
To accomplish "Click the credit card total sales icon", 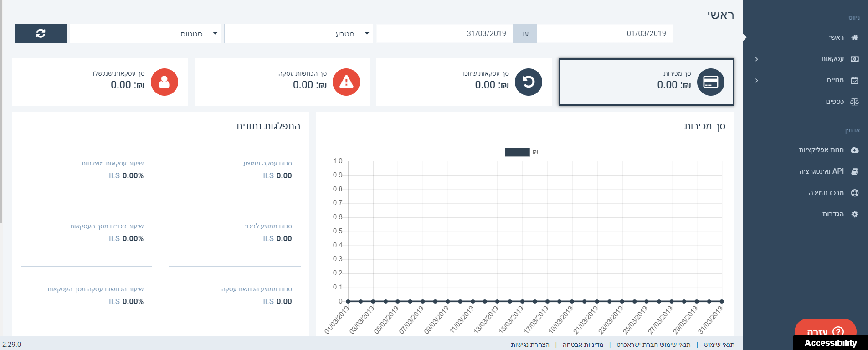I will (710, 82).
